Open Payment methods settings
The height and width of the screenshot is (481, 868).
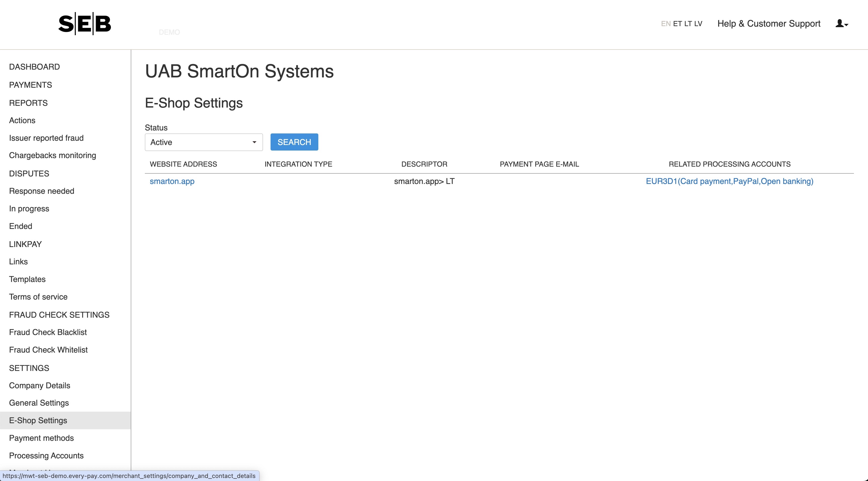pyautogui.click(x=41, y=438)
